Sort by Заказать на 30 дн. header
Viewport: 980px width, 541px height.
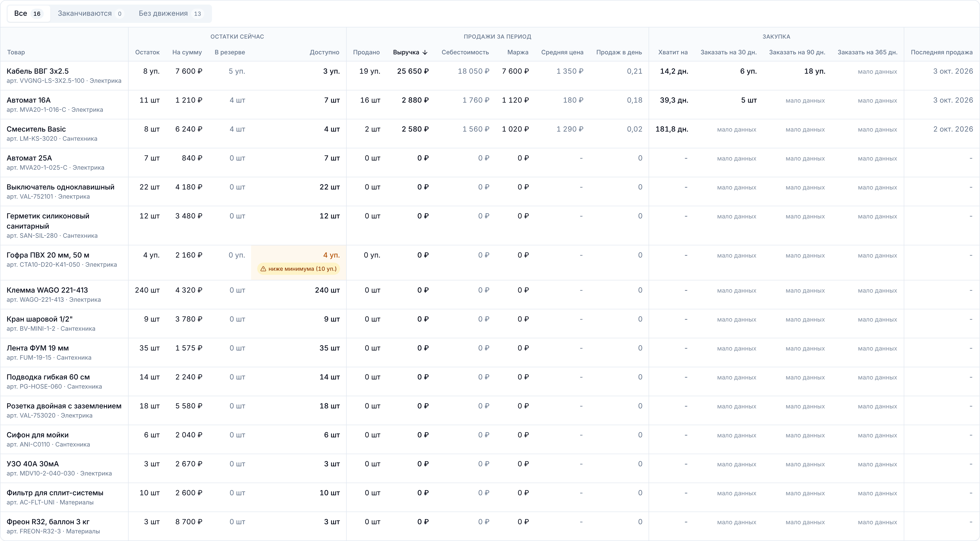(729, 53)
